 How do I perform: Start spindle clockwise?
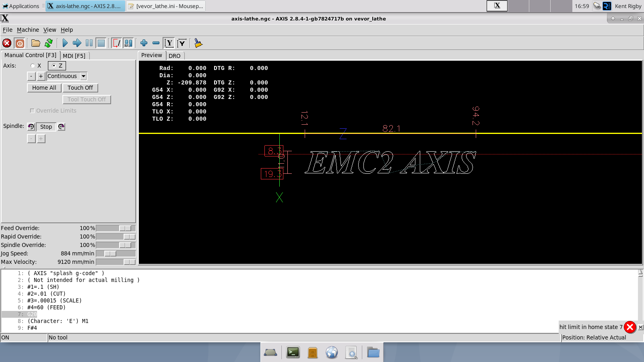61,127
